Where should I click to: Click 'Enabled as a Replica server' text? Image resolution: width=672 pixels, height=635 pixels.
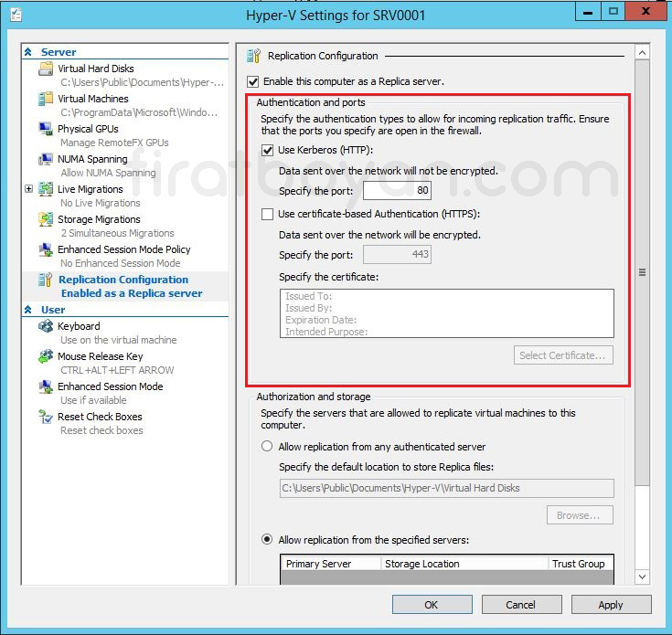click(132, 293)
